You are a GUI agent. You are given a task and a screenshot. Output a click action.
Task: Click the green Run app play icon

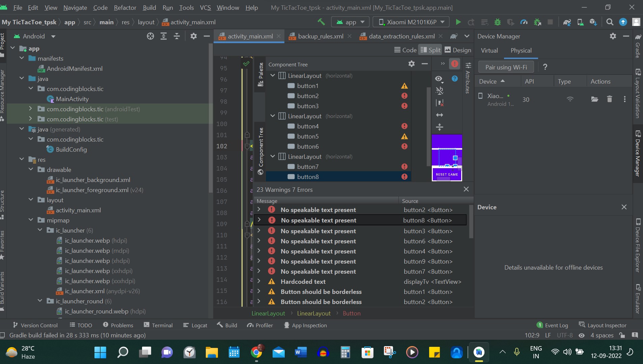458,22
